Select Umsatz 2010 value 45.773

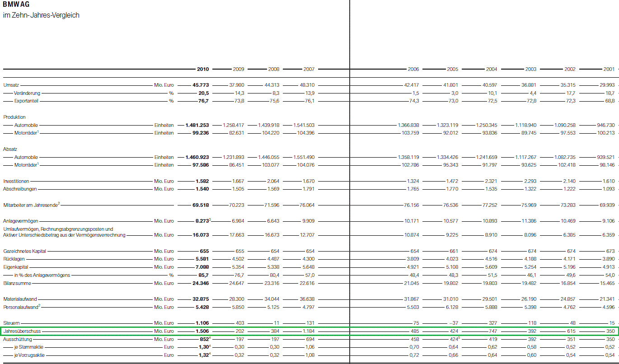(201, 85)
